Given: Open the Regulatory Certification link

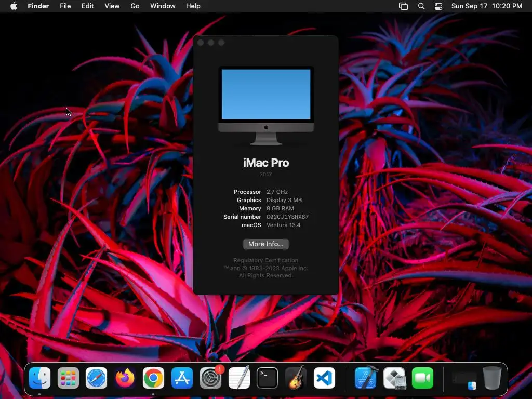Looking at the screenshot, I should coord(265,260).
